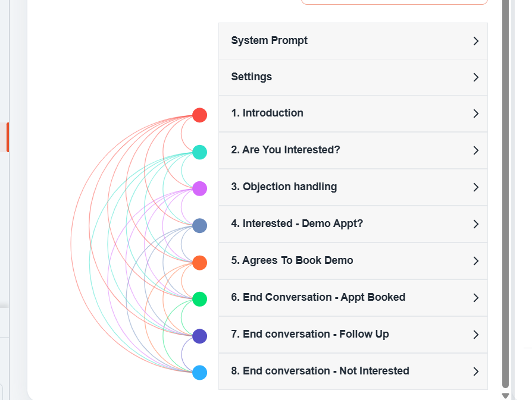Expand the Settings section chevron

[475, 77]
